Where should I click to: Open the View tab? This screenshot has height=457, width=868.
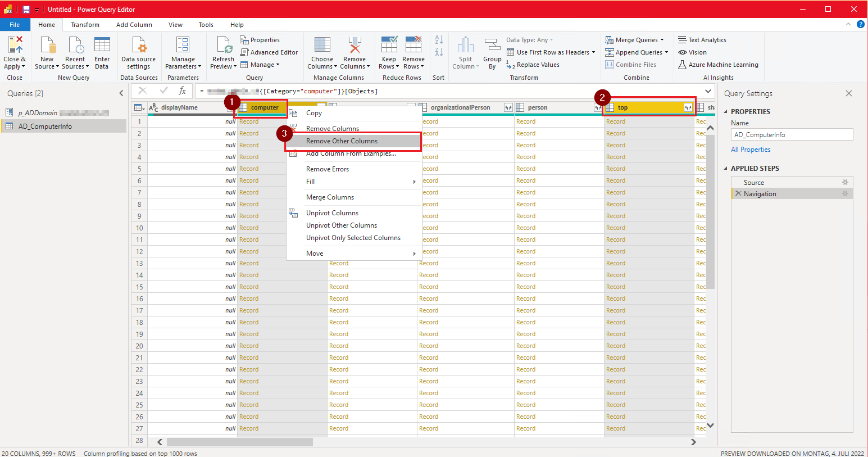(x=176, y=25)
